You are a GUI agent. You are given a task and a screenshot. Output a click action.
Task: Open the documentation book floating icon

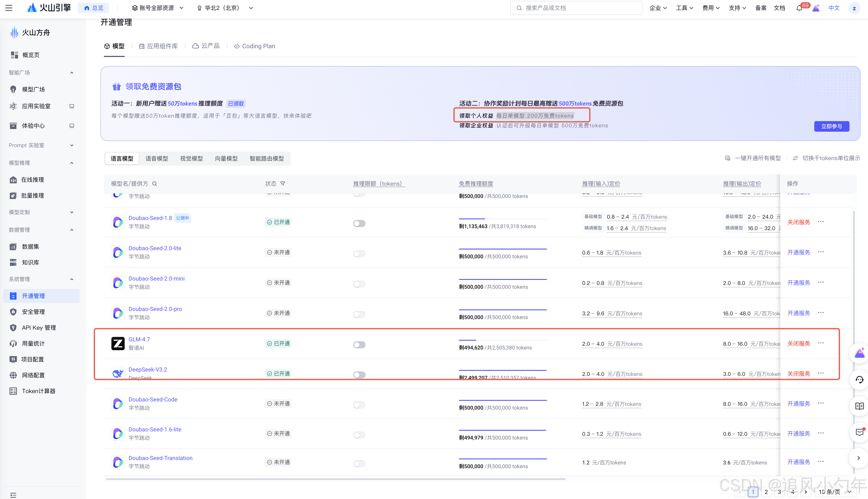859,406
